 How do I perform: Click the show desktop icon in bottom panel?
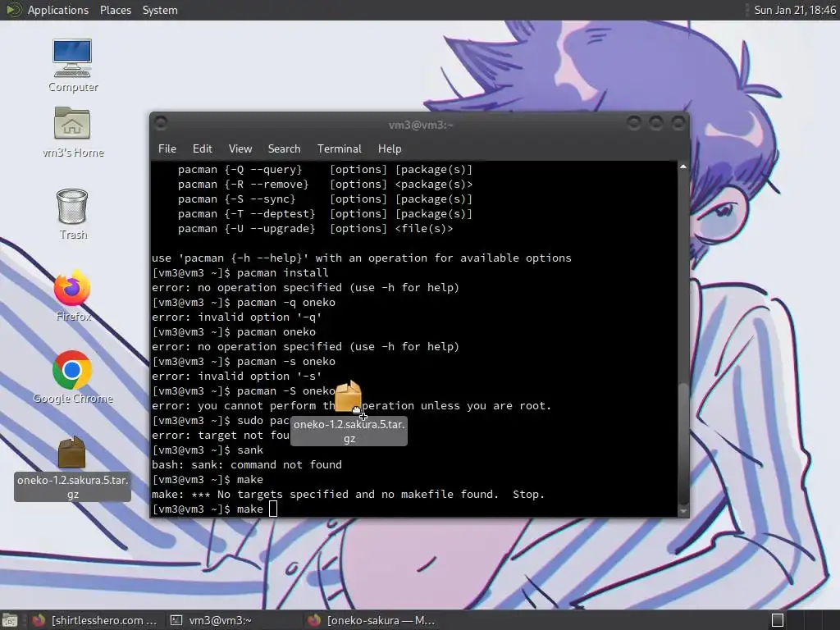tap(10, 620)
